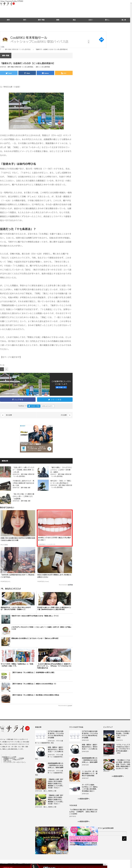Click the Facebook いいね! like button
Image resolution: width=132 pixels, height=868 pixels.
tap(61, 387)
